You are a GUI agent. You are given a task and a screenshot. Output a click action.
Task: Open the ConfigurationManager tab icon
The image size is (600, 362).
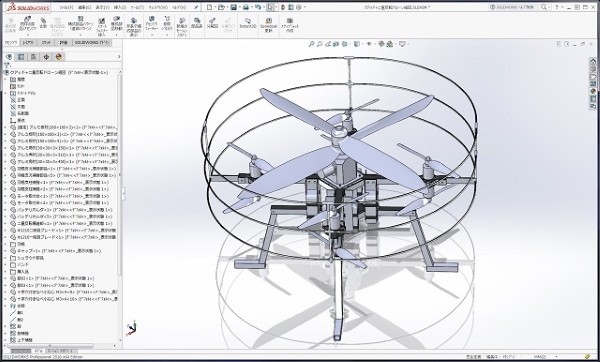[x=33, y=57]
